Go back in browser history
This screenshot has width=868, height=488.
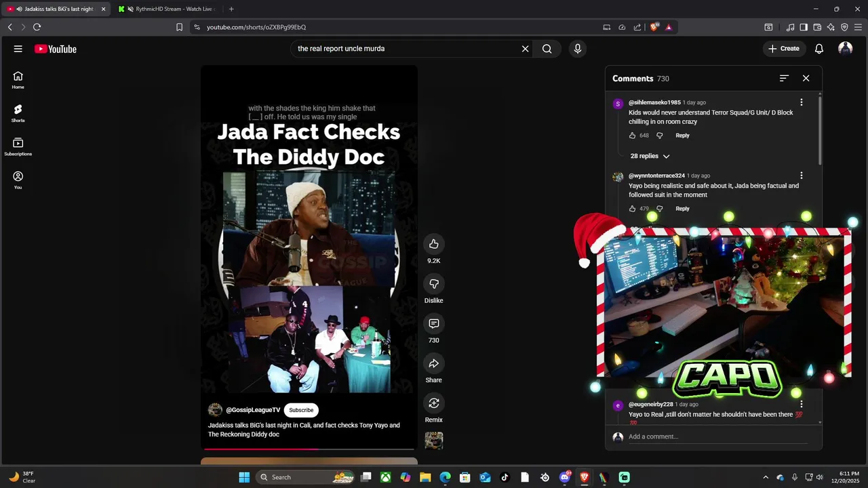(x=9, y=27)
